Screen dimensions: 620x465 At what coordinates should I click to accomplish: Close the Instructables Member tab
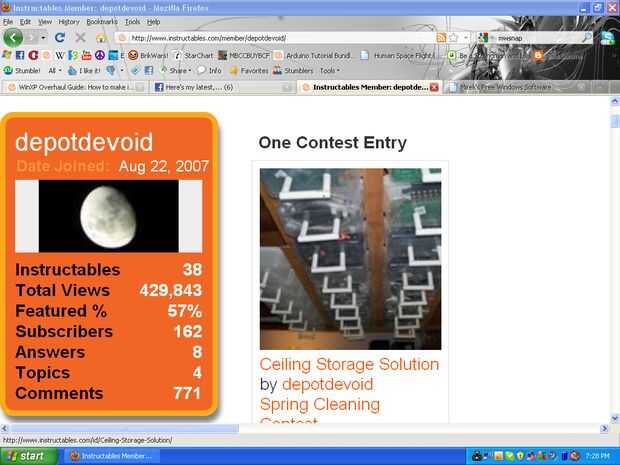434,87
